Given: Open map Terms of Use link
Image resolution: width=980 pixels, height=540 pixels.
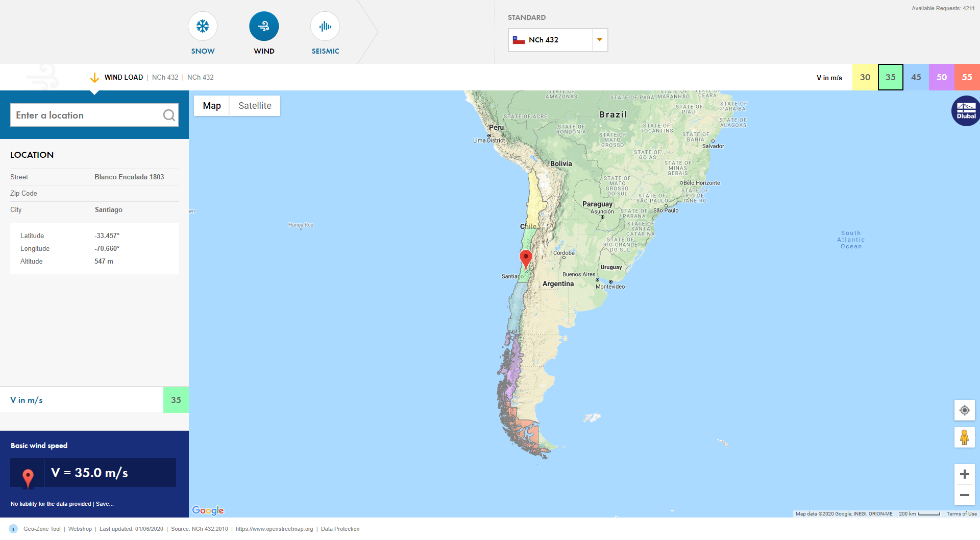Looking at the screenshot, I should 962,514.
